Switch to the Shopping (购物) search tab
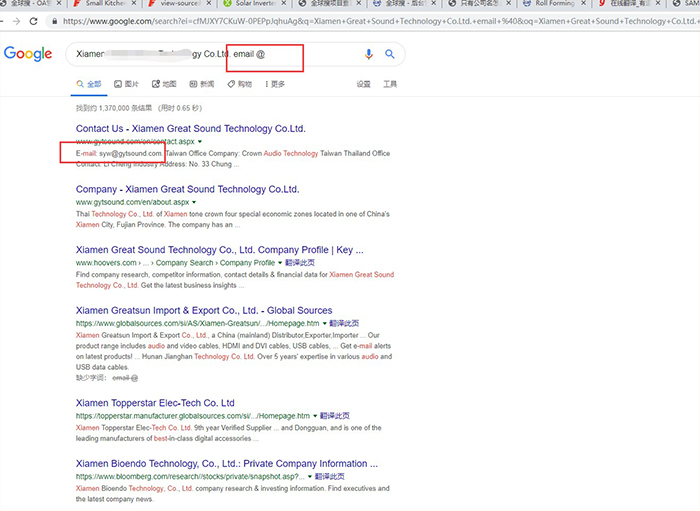Screen dimensions: 700x511 240,84
